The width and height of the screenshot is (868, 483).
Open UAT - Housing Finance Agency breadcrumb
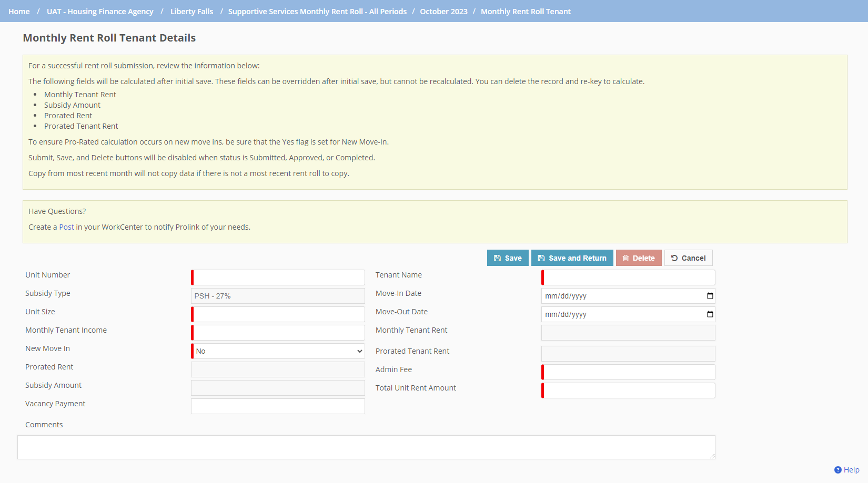point(100,12)
